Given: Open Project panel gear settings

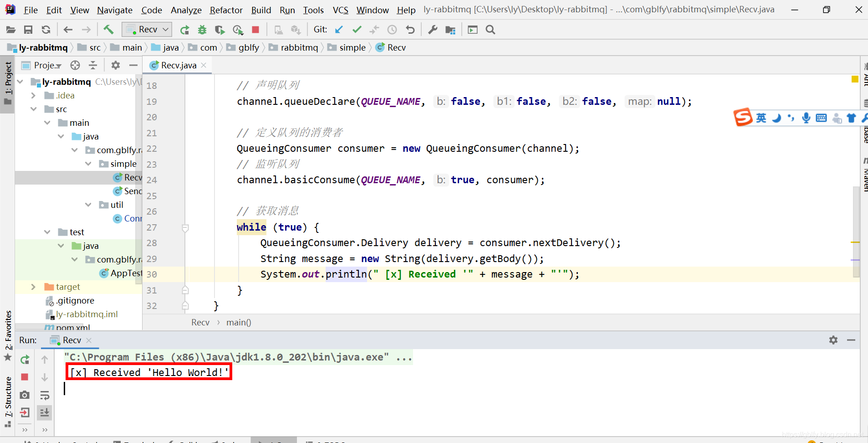Looking at the screenshot, I should (x=116, y=65).
